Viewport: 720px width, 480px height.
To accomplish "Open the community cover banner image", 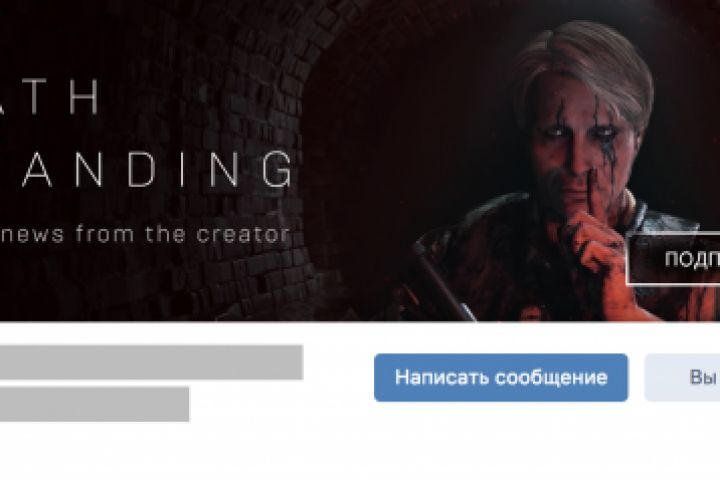I will click(360, 160).
